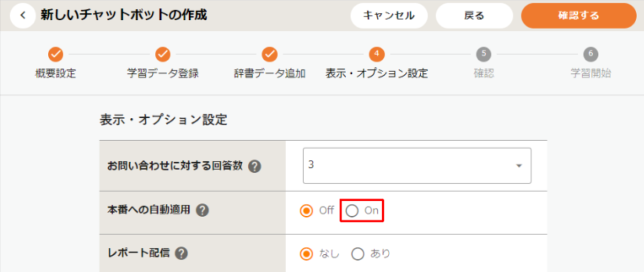
Task: Click the 学習データ登録 step checkmark icon
Action: [163, 54]
